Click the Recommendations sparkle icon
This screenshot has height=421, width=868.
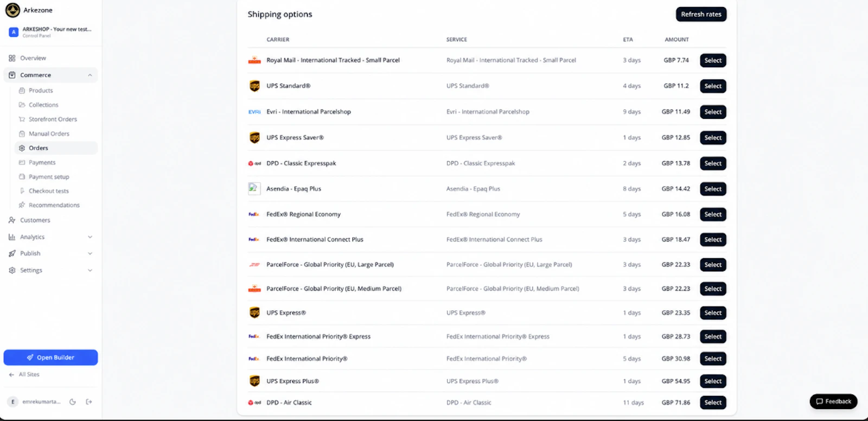click(x=22, y=205)
